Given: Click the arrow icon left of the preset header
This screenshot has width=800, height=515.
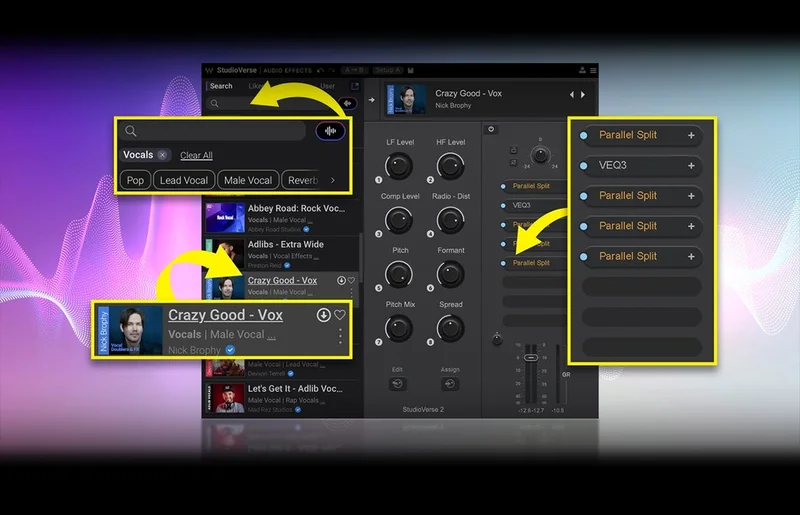Looking at the screenshot, I should pos(371,100).
